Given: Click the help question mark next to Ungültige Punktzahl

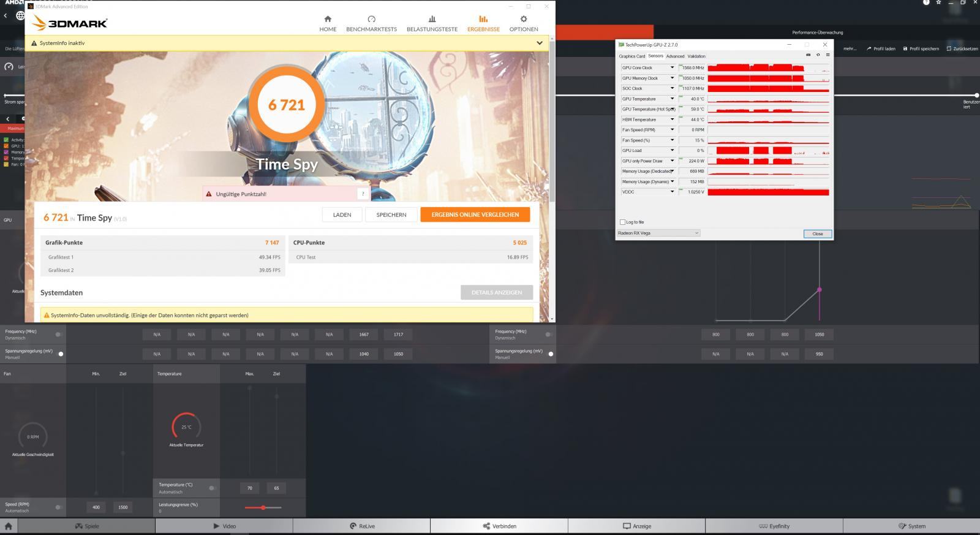Looking at the screenshot, I should (x=363, y=194).
